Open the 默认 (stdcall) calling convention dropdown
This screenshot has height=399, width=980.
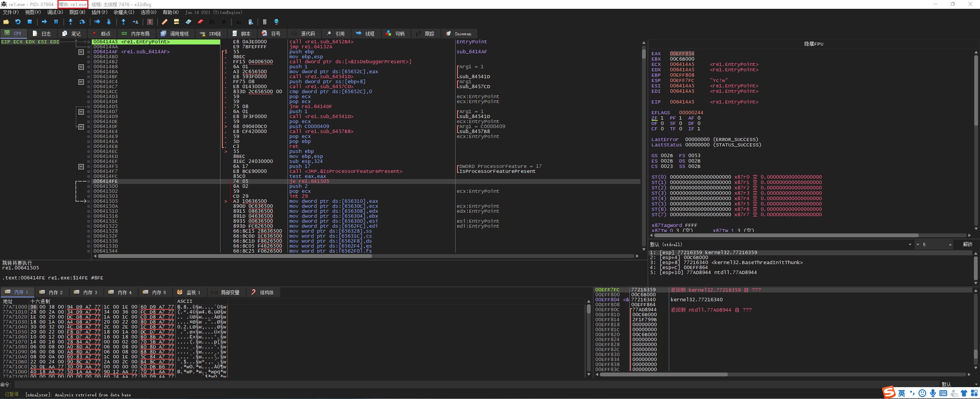(x=910, y=245)
